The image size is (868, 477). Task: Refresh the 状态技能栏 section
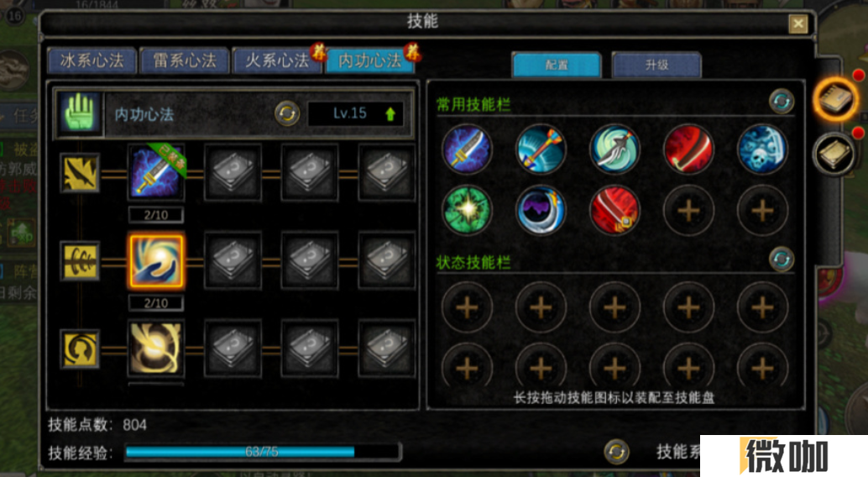tap(781, 259)
